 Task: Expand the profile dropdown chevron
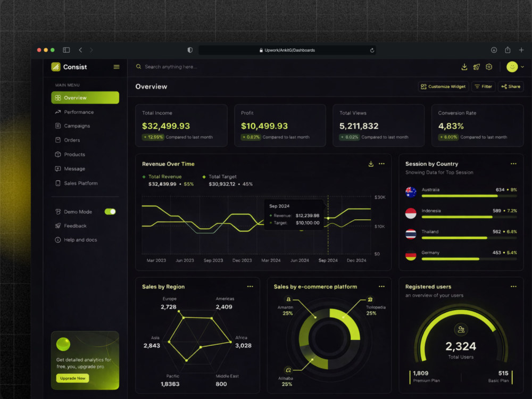pyautogui.click(x=522, y=67)
